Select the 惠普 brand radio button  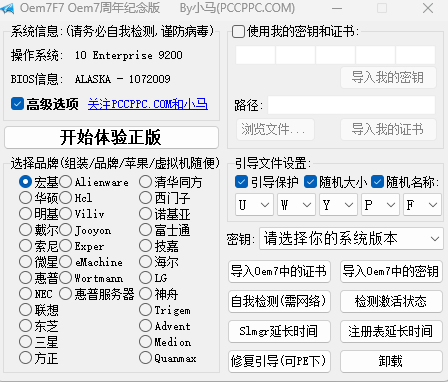[x=25, y=278]
